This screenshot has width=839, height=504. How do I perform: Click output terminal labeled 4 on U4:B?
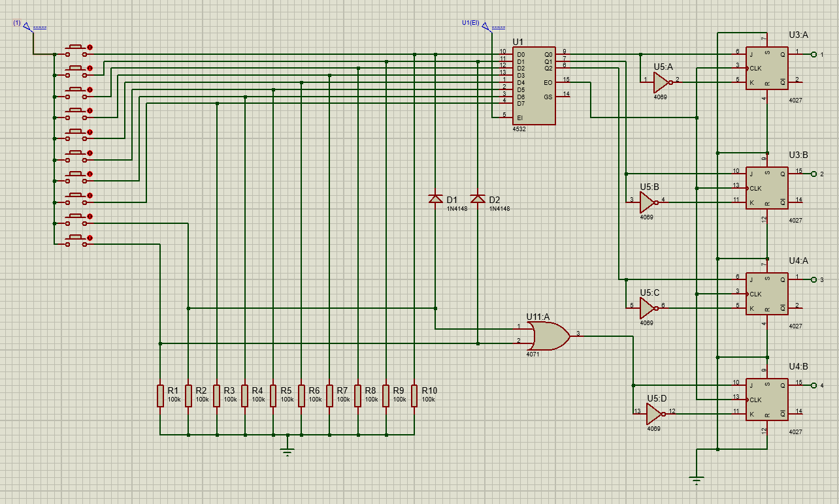click(x=814, y=385)
